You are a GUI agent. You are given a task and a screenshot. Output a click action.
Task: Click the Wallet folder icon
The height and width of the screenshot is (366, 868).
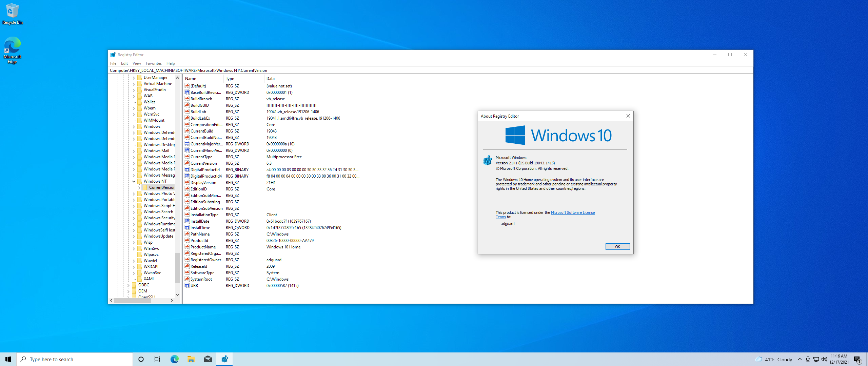[x=140, y=102]
